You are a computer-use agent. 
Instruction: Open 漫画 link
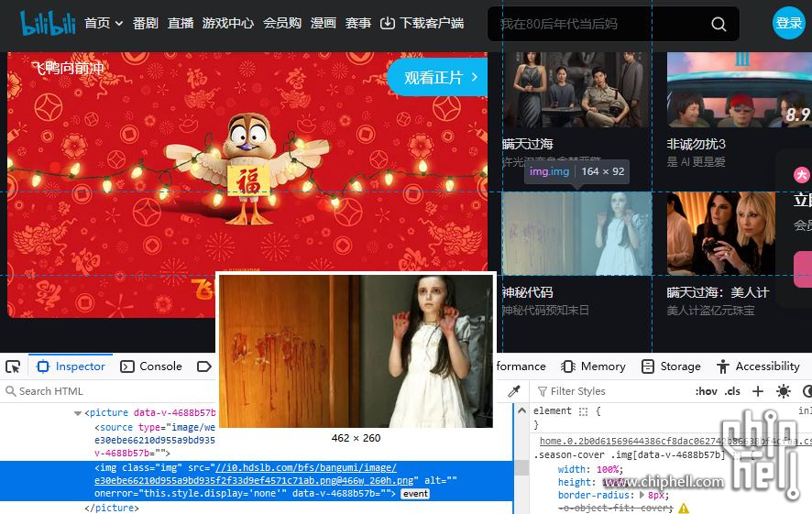point(324,23)
